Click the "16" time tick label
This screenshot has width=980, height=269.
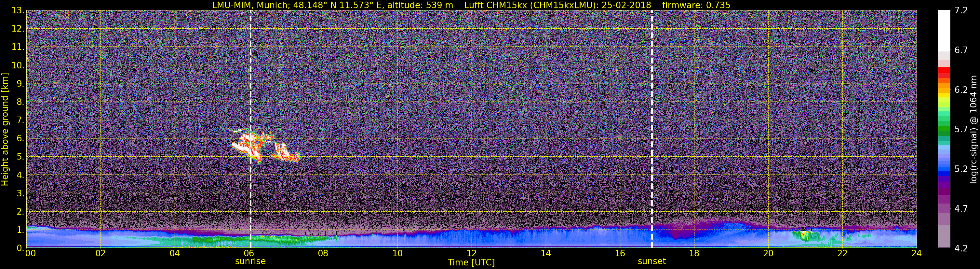(x=620, y=253)
